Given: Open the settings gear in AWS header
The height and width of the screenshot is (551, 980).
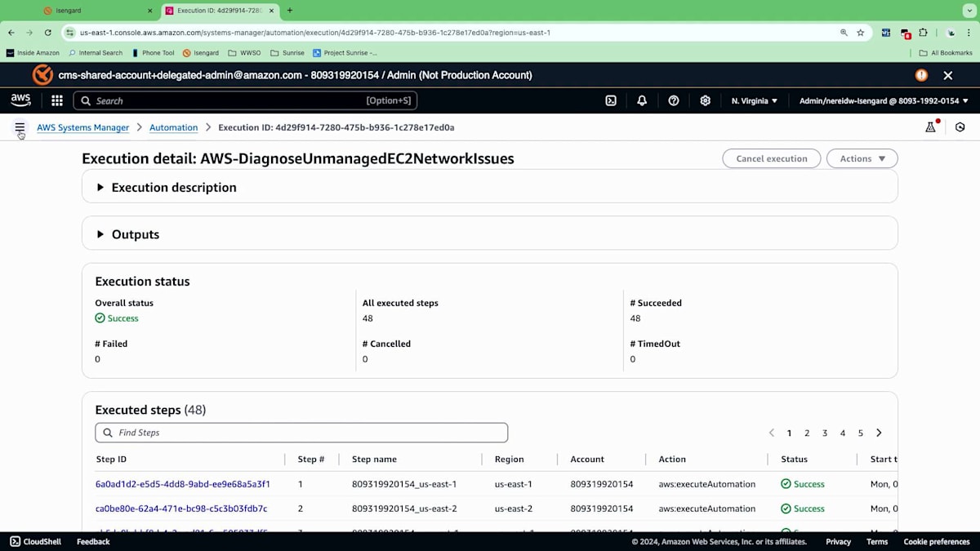Looking at the screenshot, I should (x=705, y=100).
